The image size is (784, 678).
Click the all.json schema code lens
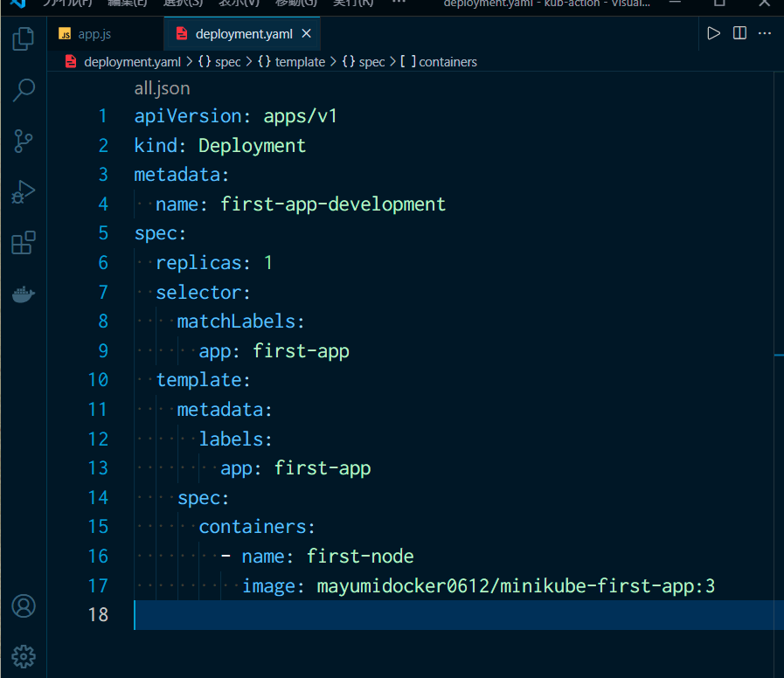pos(162,88)
